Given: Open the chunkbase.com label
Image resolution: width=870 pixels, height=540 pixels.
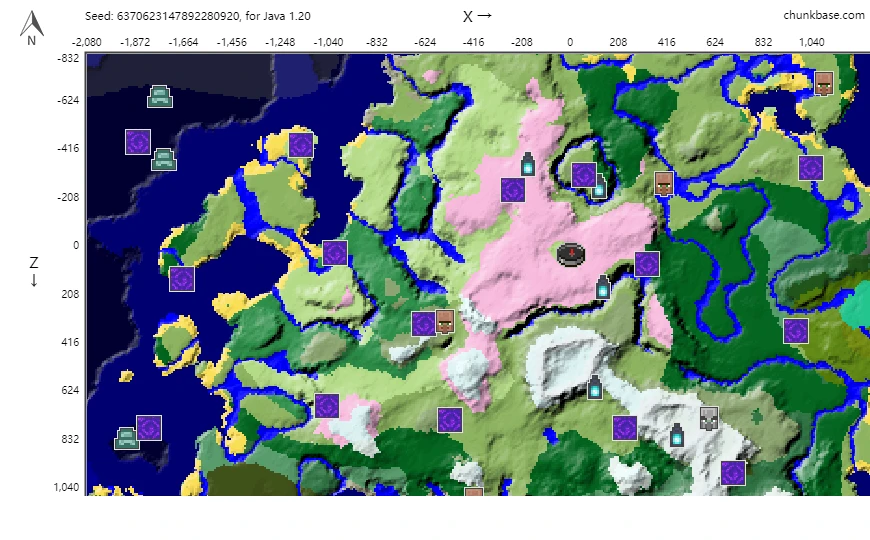Looking at the screenshot, I should point(823,16).
